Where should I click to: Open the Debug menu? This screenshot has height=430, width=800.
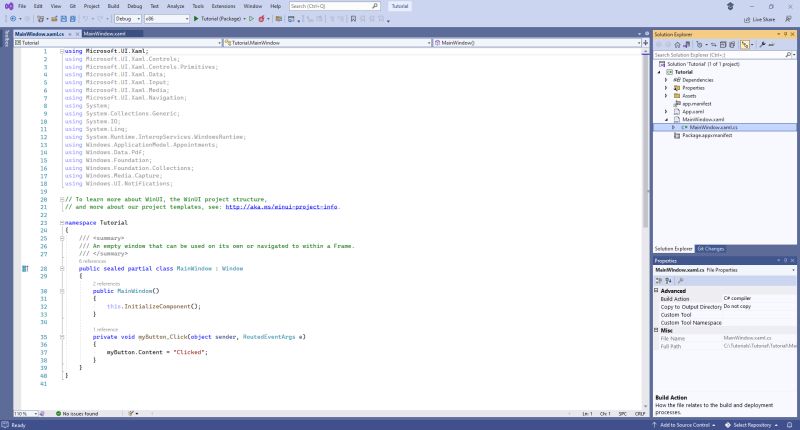(135, 6)
